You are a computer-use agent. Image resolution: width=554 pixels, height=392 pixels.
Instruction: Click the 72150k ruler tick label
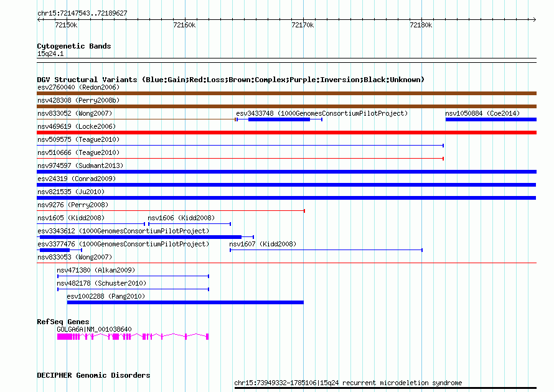click(66, 25)
